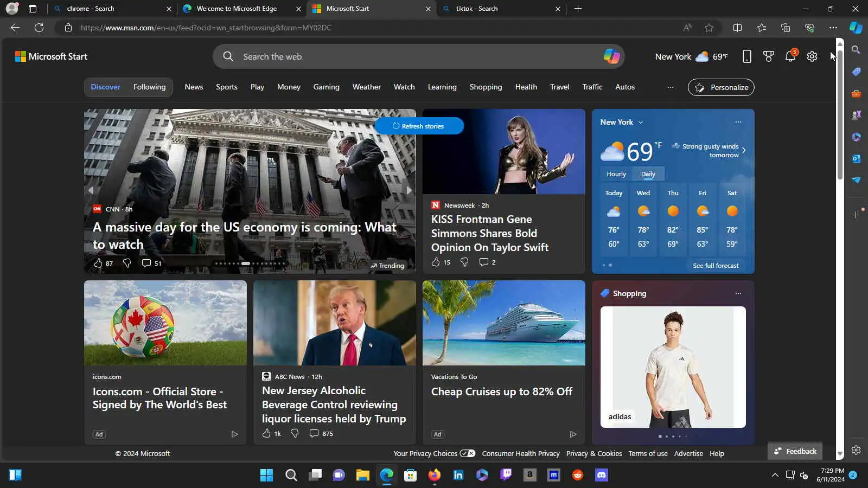Open the Shopping tag icon in Edge sidebar
The width and height of the screenshot is (868, 488).
tap(856, 72)
